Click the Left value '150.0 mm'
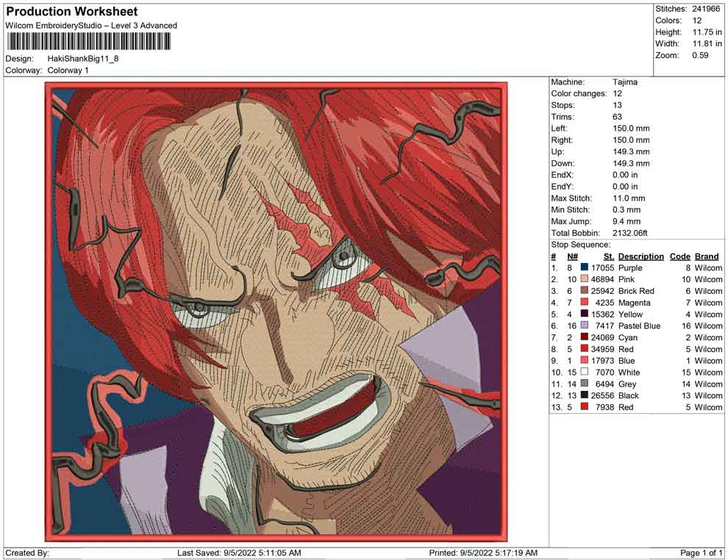 point(631,129)
